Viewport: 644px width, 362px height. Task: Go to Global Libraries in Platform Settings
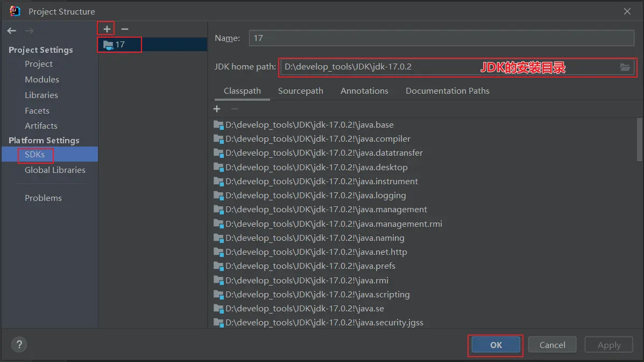(x=55, y=170)
